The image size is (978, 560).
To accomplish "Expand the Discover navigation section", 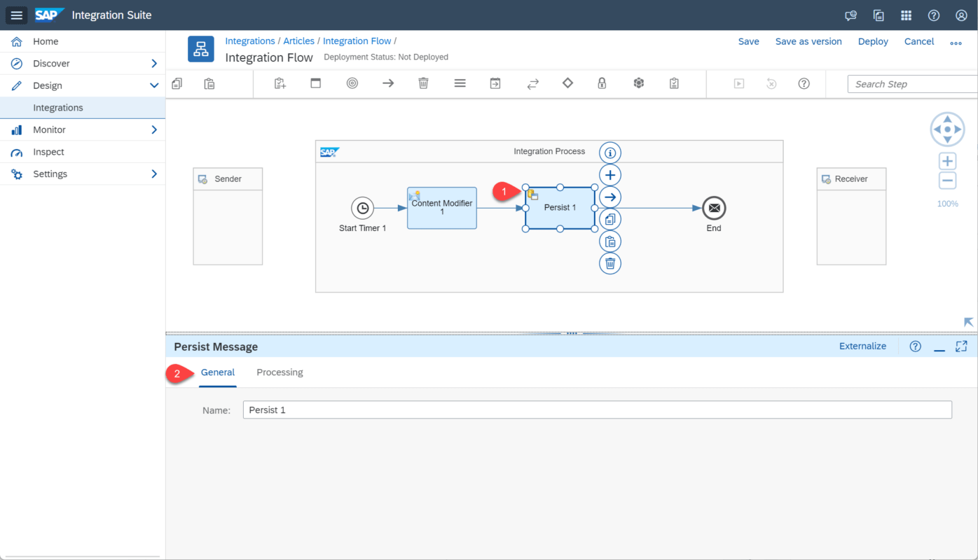I will (x=154, y=64).
